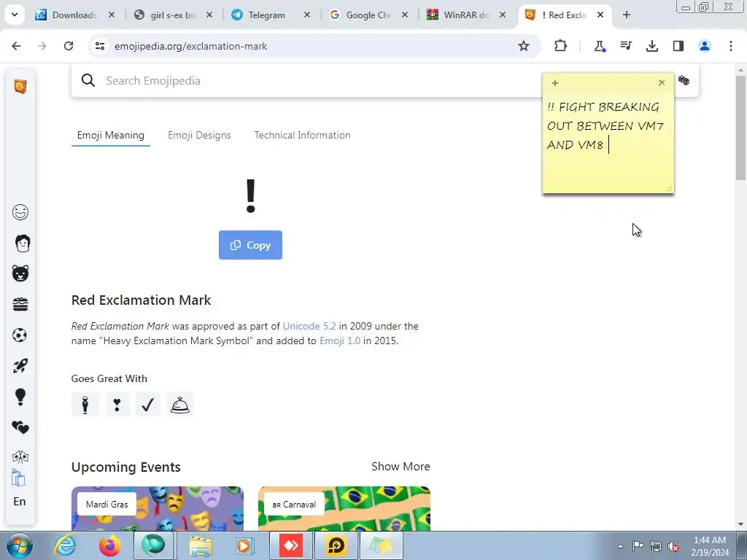The height and width of the screenshot is (560, 747).
Task: Click heart exclamation emoji suggestion
Action: (x=117, y=405)
